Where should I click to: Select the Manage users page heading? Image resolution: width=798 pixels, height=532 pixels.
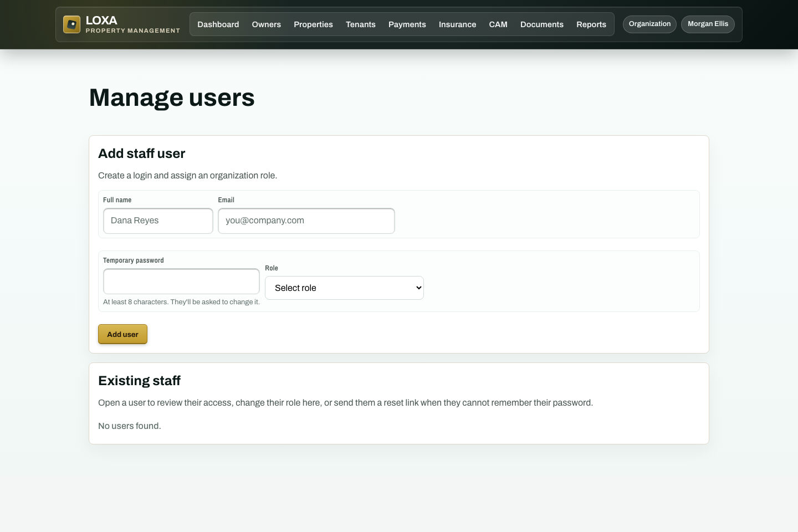[172, 98]
